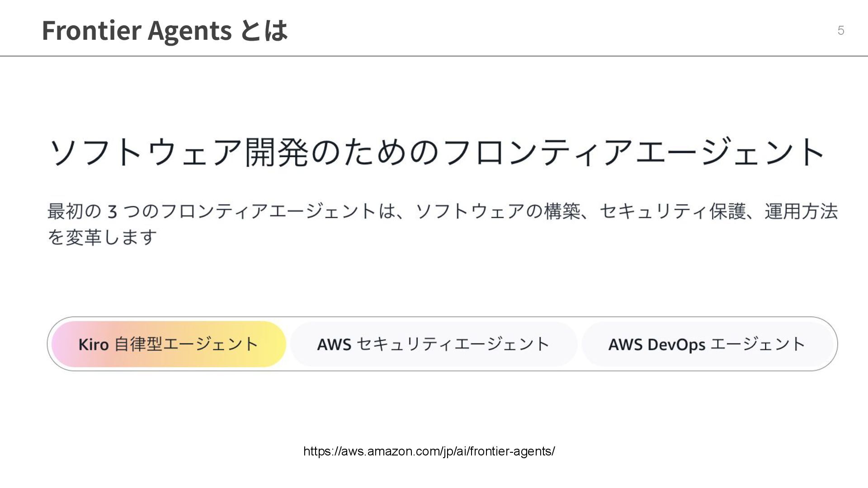868x488 pixels.
Task: Click the digit 3 in description text
Action: click(113, 211)
